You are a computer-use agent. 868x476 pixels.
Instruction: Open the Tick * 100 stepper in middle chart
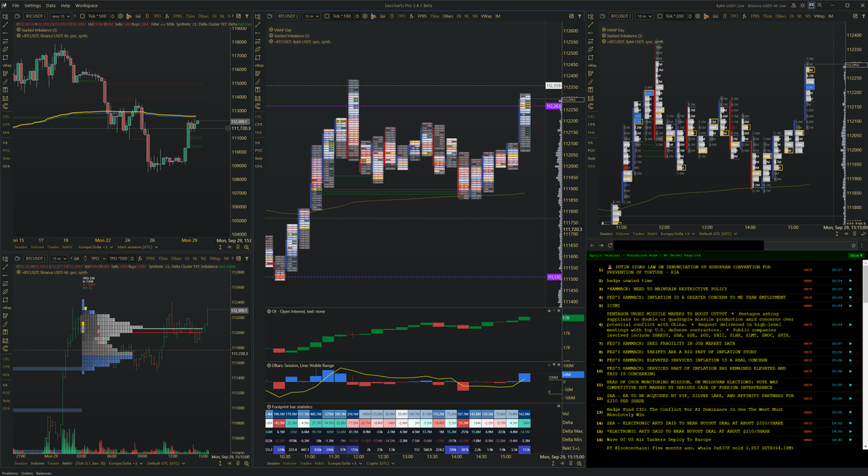click(x=357, y=16)
